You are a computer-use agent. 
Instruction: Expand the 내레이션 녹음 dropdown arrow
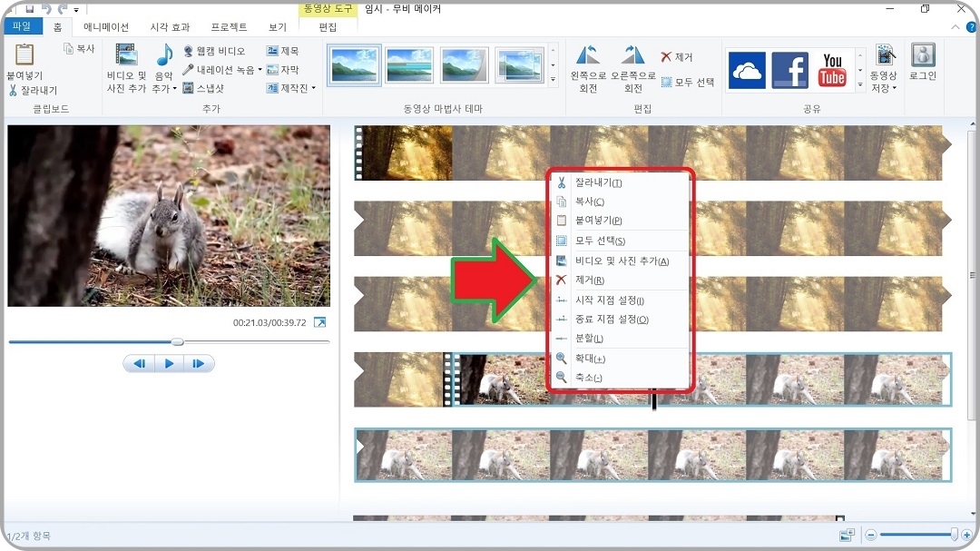coord(260,69)
